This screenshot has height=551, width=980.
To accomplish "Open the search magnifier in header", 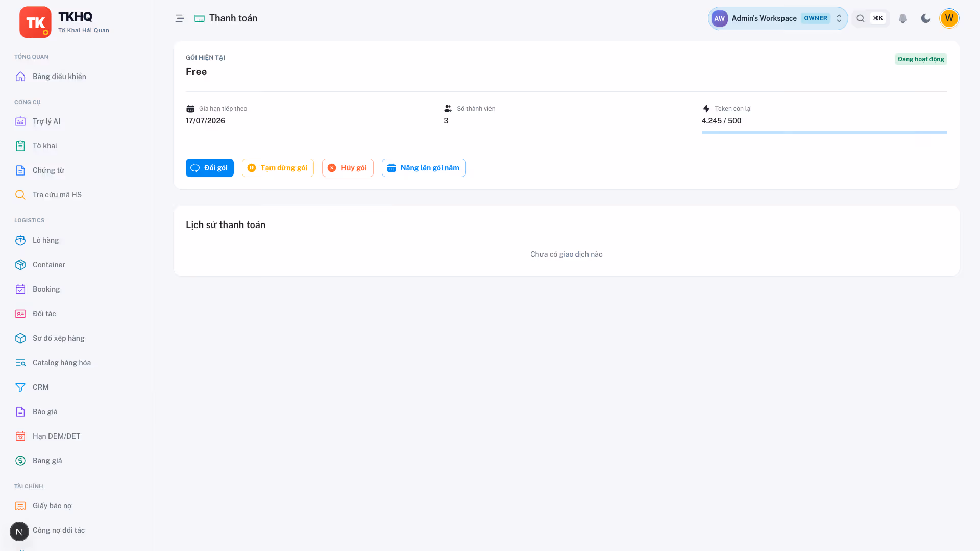I will pos(861,18).
